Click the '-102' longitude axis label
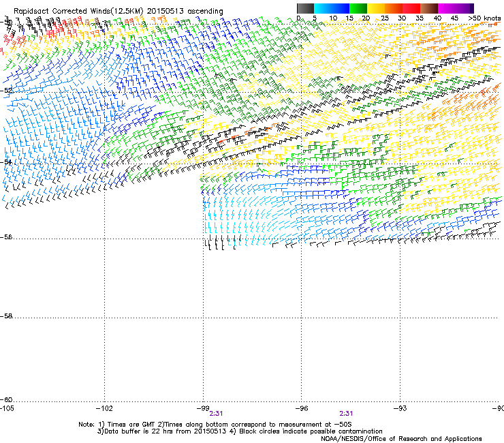The height and width of the screenshot is (443, 504). point(104,408)
